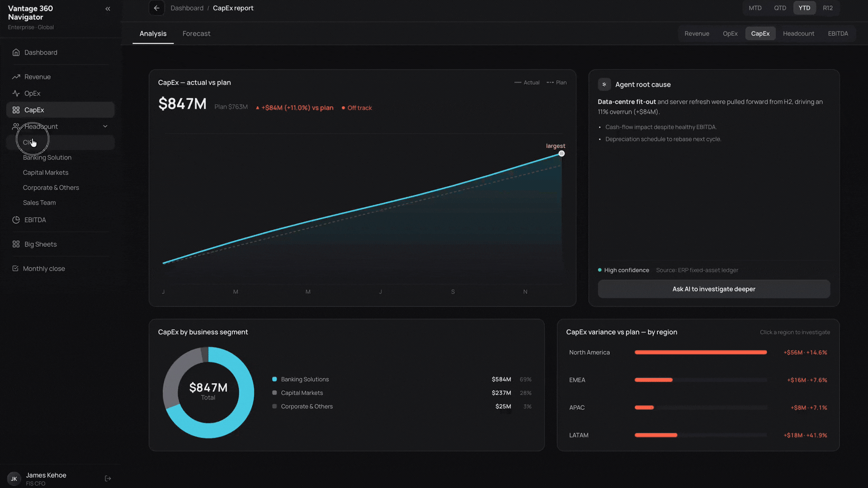Screen dimensions: 868x488
Task: Click the James Kehoe profile name
Action: (46, 475)
